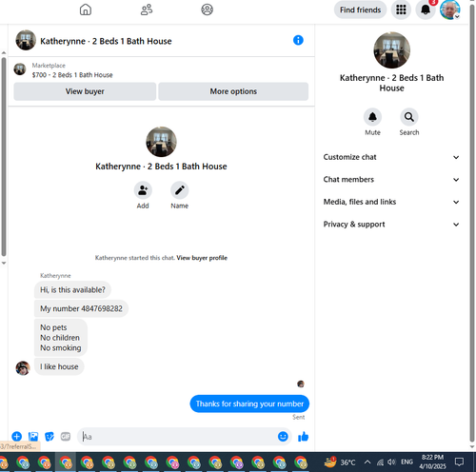Attach a photo using image icon
476x472 pixels.
pyautogui.click(x=33, y=437)
